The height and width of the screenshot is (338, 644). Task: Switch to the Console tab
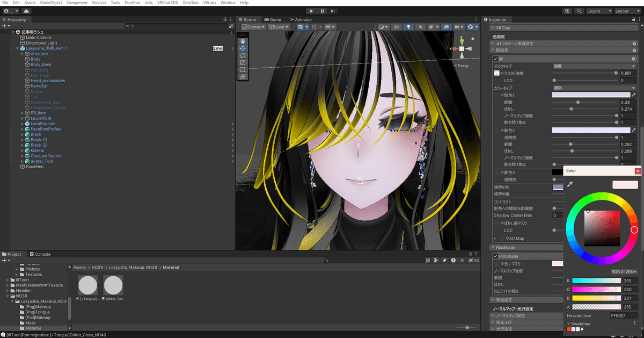40,254
